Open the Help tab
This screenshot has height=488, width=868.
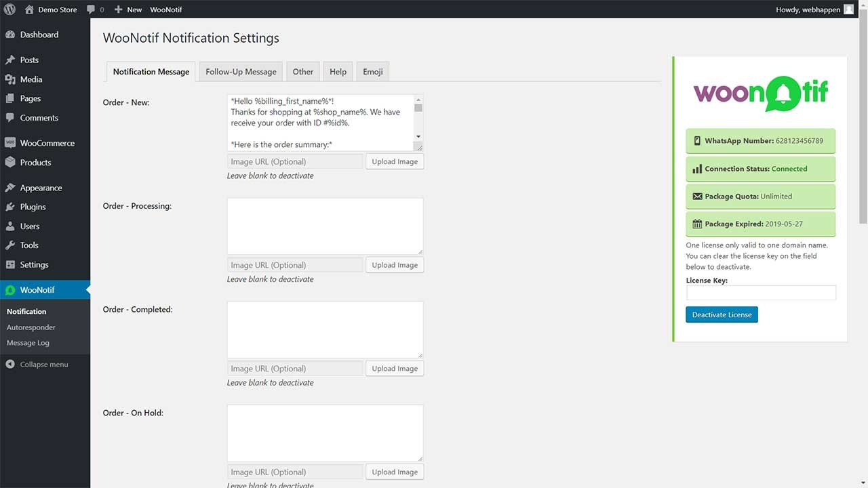pyautogui.click(x=338, y=71)
